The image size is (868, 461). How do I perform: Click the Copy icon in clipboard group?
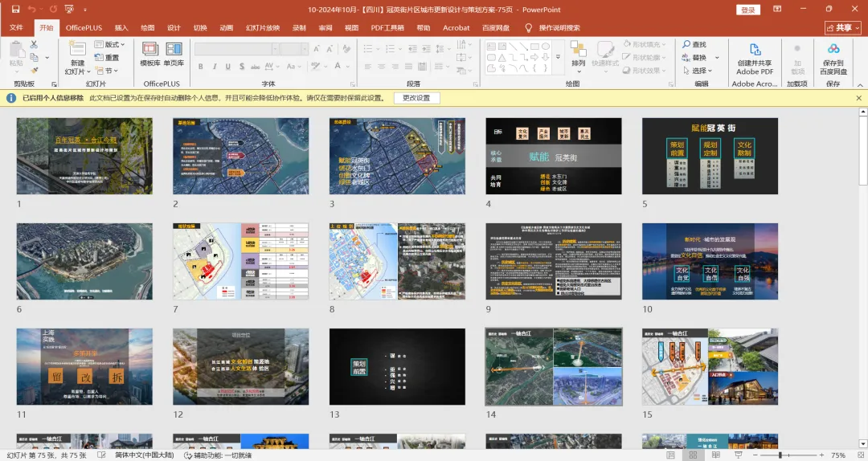tap(34, 57)
